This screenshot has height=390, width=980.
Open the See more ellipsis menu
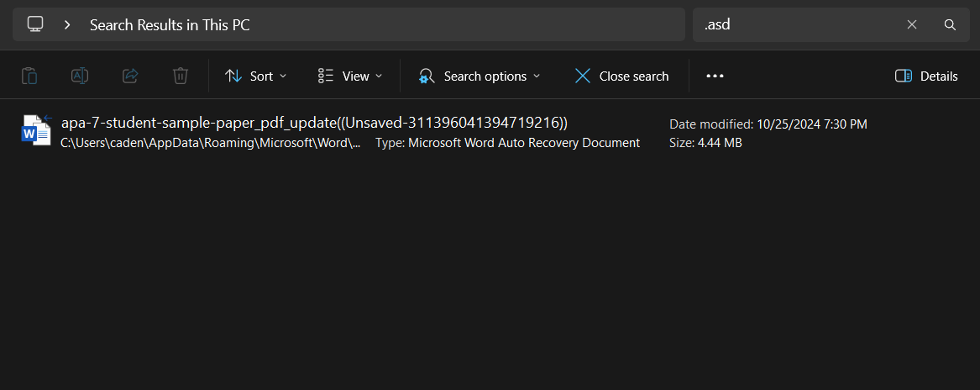[715, 76]
